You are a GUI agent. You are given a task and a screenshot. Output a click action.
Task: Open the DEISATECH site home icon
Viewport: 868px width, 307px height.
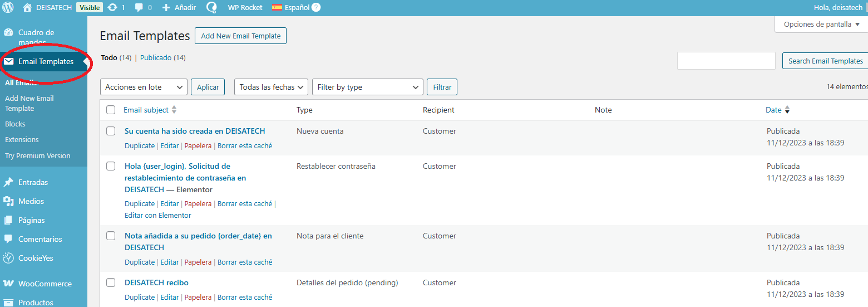pyautogui.click(x=27, y=8)
